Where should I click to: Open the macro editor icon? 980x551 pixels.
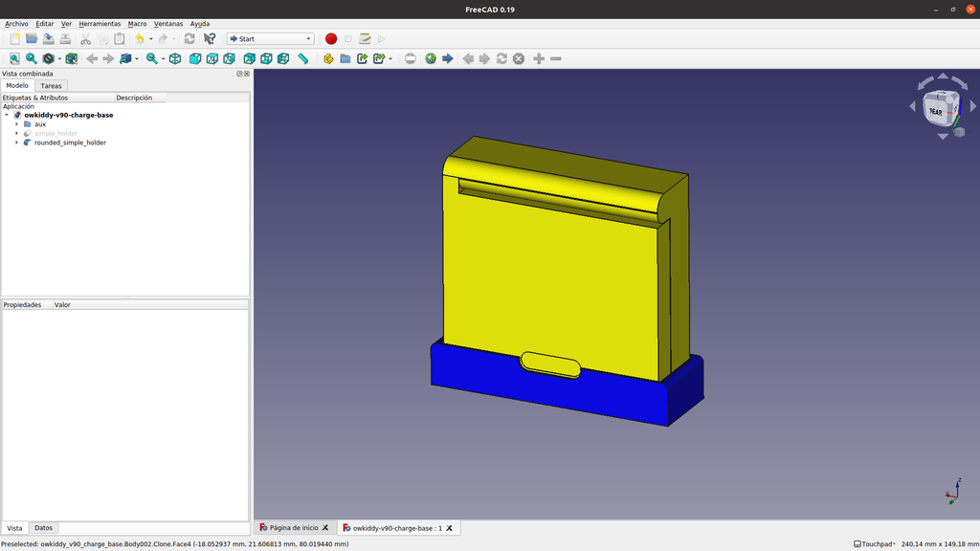(365, 38)
